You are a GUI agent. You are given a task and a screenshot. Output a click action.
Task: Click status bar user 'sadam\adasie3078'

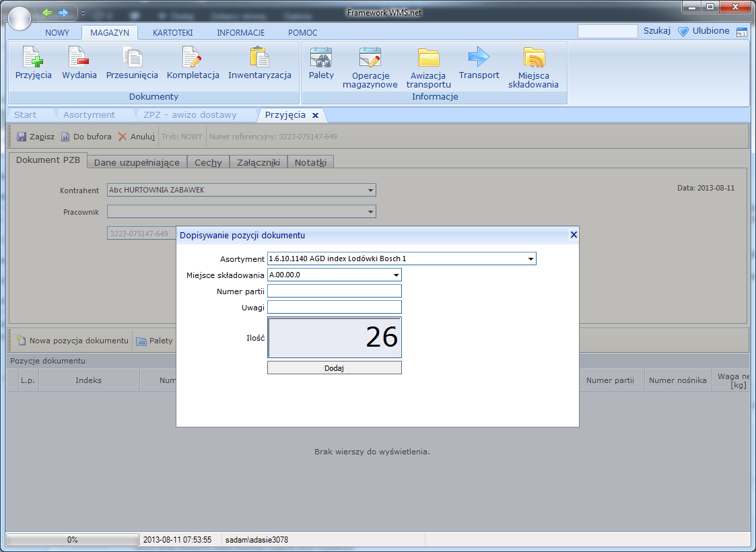[x=256, y=540]
